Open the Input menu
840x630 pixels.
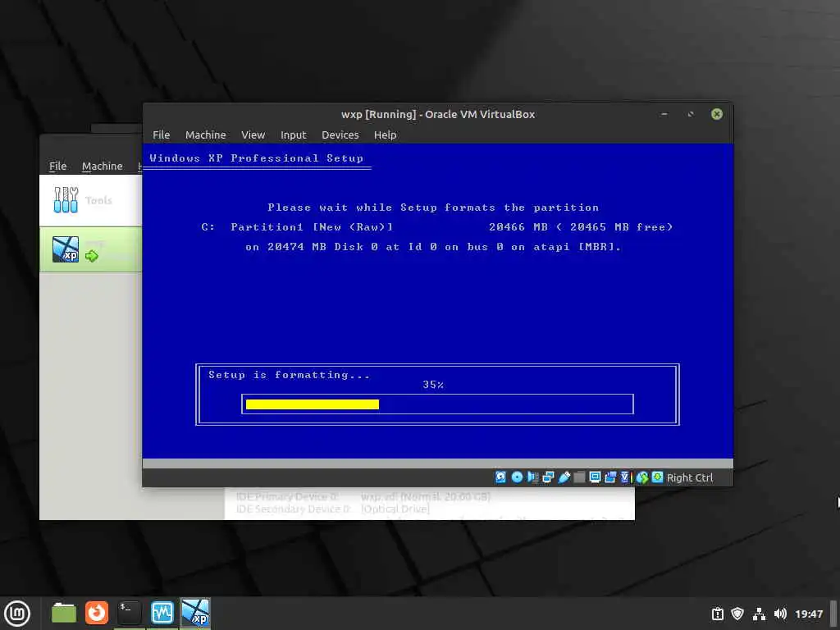[294, 135]
